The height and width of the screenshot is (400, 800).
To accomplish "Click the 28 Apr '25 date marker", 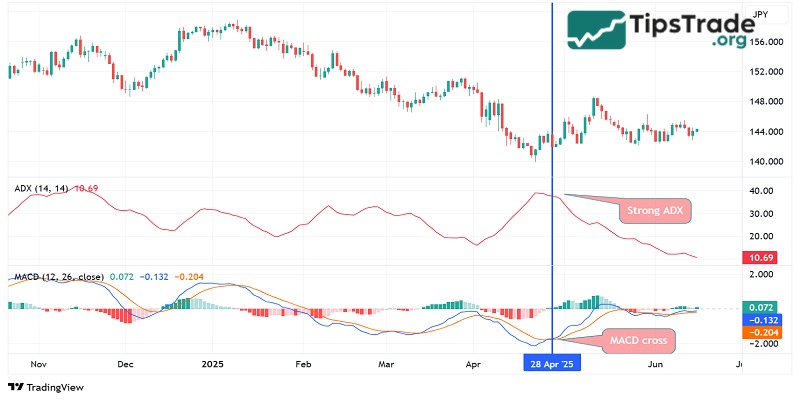I will (x=552, y=365).
